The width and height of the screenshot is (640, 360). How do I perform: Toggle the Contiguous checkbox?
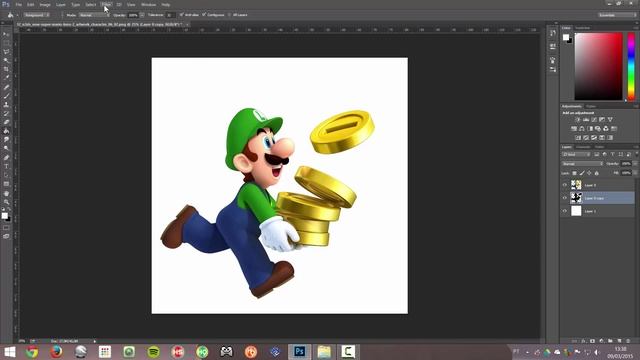[x=204, y=15]
